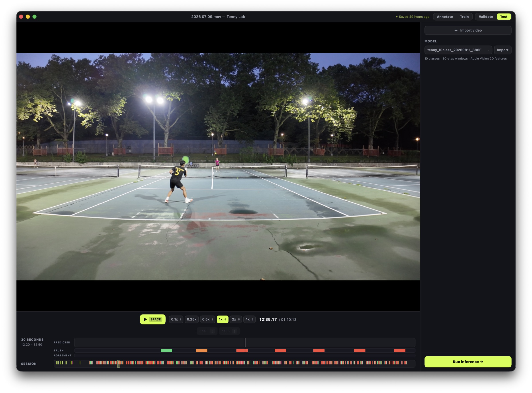Select the 1x playback speed
The width and height of the screenshot is (532, 393).
222,319
